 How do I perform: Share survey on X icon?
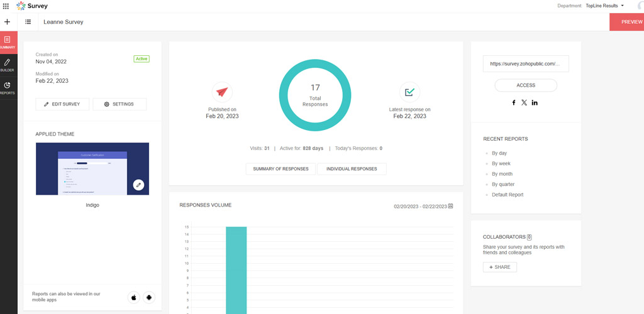(x=524, y=103)
